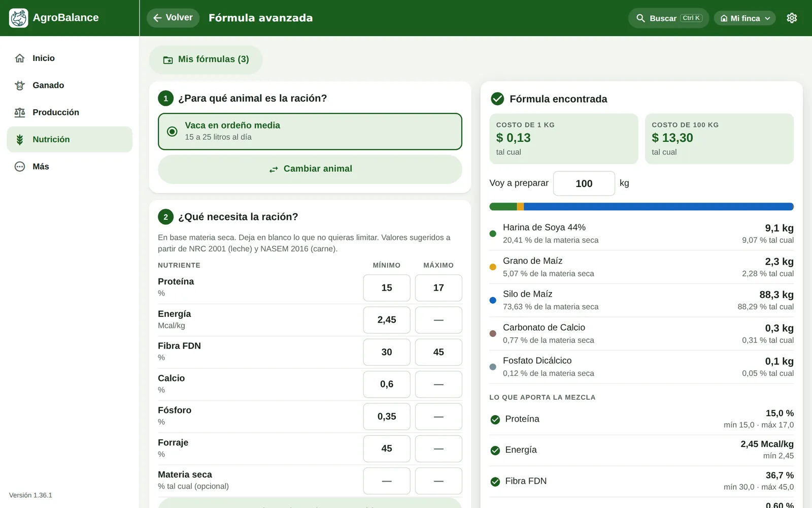Go back with the Volver button
The height and width of the screenshot is (508, 812).
(x=173, y=18)
